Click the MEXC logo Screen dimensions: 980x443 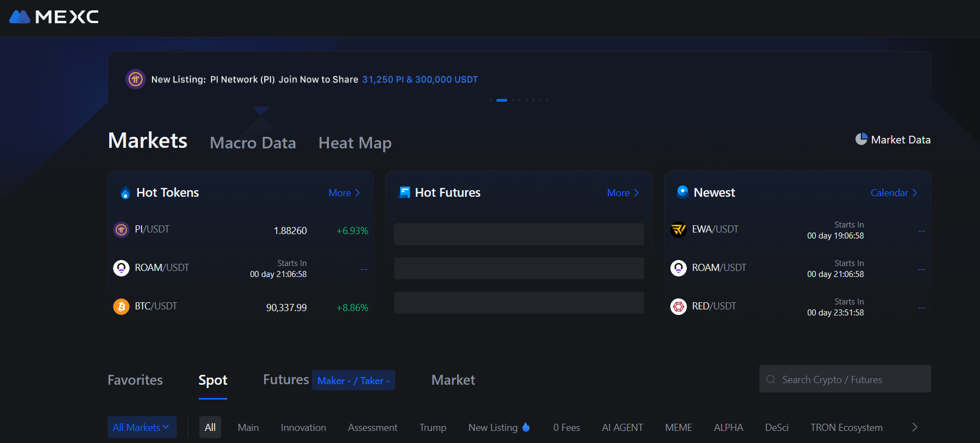54,17
